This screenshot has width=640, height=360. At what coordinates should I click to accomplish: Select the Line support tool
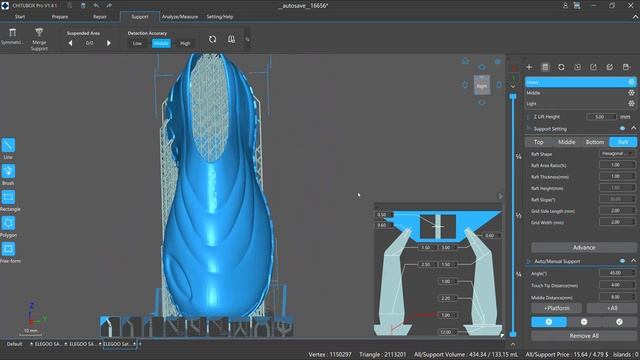[8, 145]
